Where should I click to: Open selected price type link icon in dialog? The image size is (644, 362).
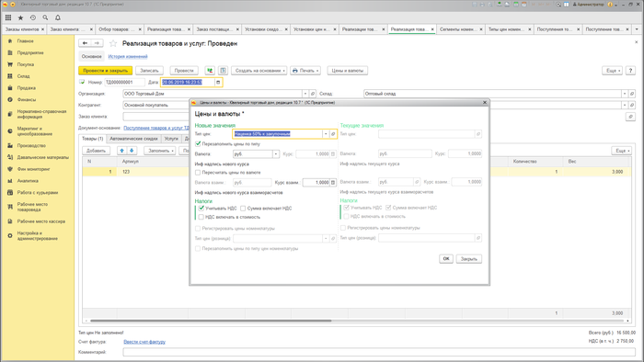(333, 134)
